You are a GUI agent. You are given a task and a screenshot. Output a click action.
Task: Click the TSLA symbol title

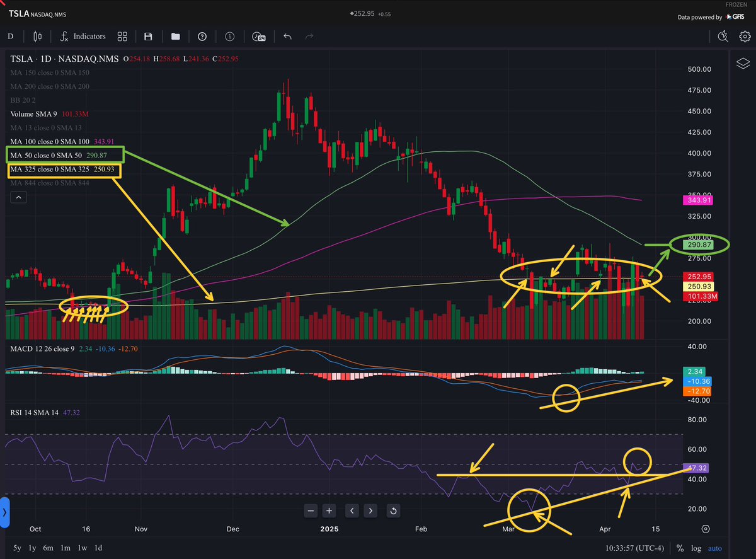coord(20,13)
